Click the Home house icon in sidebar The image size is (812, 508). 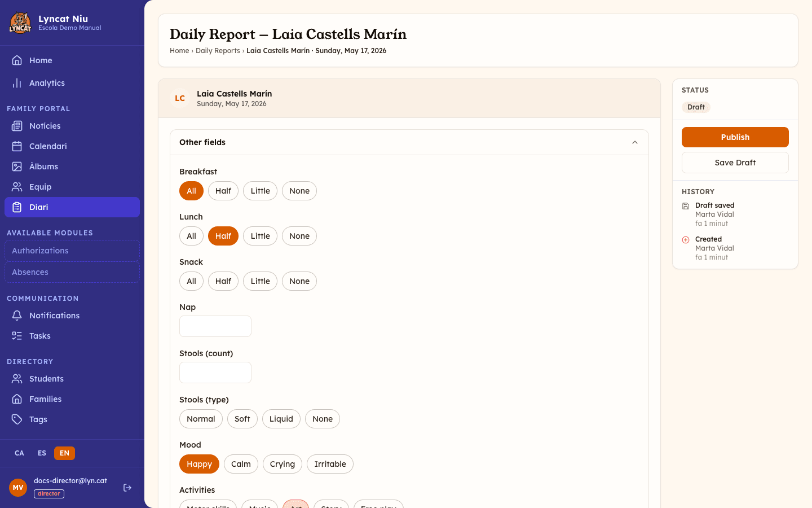(17, 60)
